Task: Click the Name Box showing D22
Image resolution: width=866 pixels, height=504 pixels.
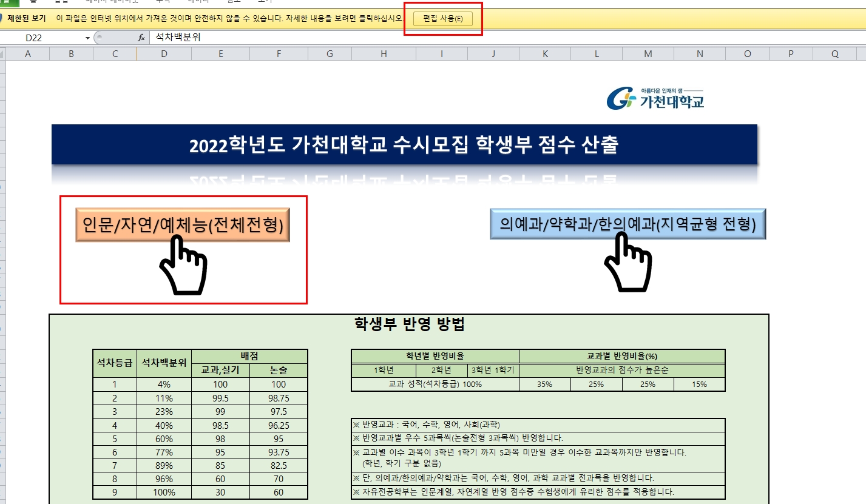Action: tap(42, 38)
